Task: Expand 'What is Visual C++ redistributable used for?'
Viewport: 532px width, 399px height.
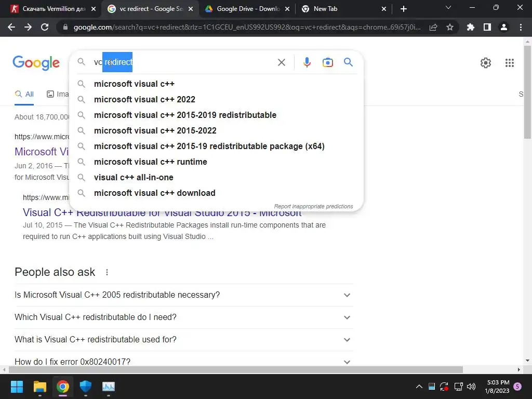Action: coord(184,340)
